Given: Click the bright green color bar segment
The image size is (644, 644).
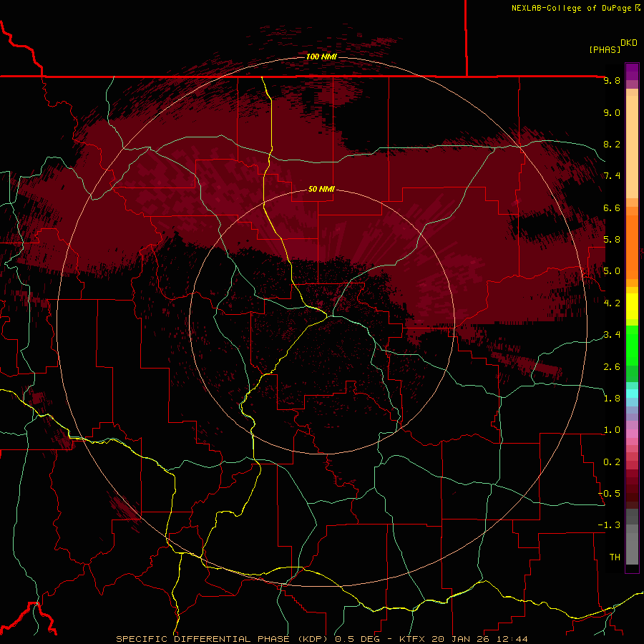Looking at the screenshot, I should pyautogui.click(x=632, y=345).
